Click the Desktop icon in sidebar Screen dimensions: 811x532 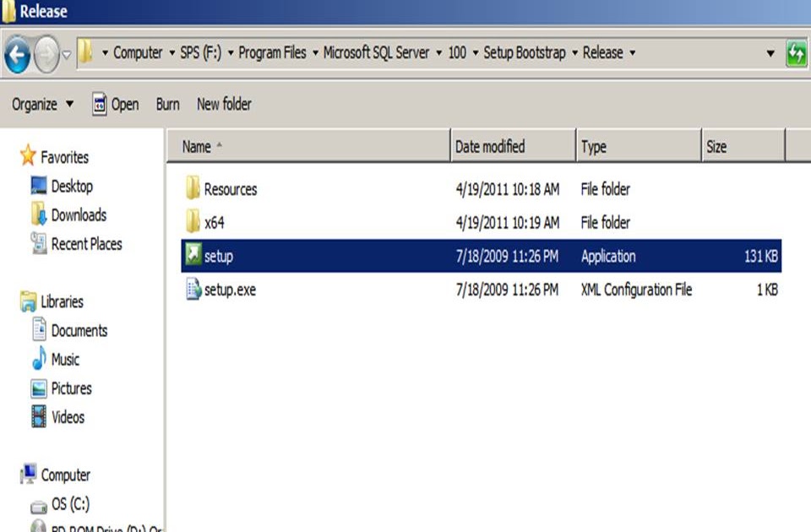[x=39, y=185]
